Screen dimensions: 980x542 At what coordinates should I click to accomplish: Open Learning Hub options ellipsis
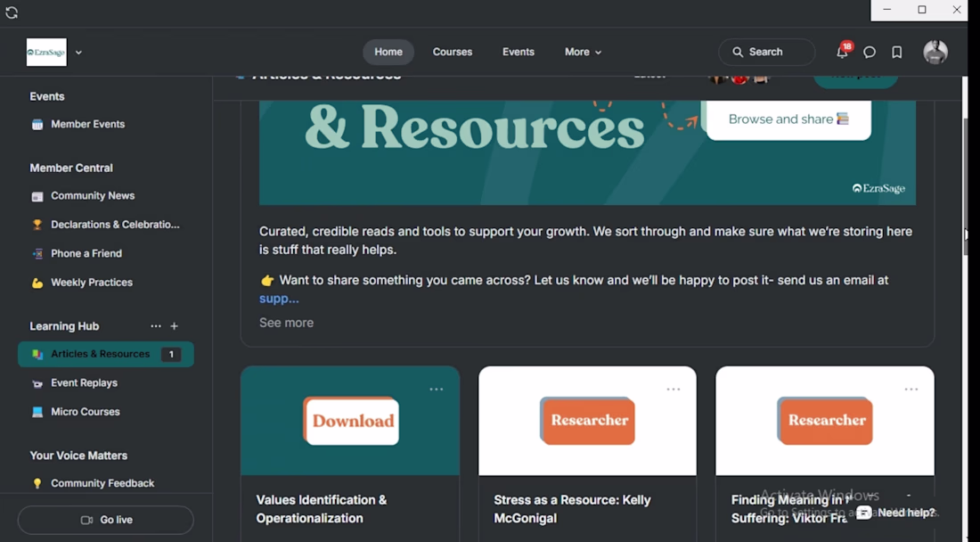(x=156, y=326)
